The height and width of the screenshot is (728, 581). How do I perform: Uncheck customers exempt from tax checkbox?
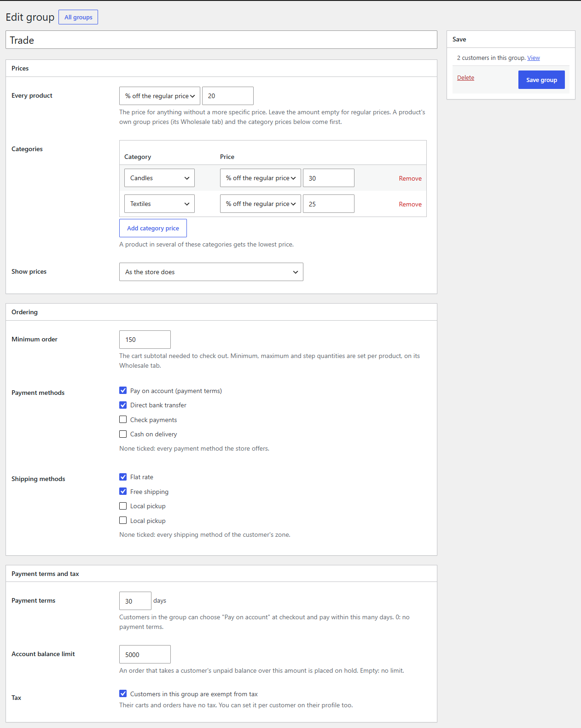(x=123, y=693)
